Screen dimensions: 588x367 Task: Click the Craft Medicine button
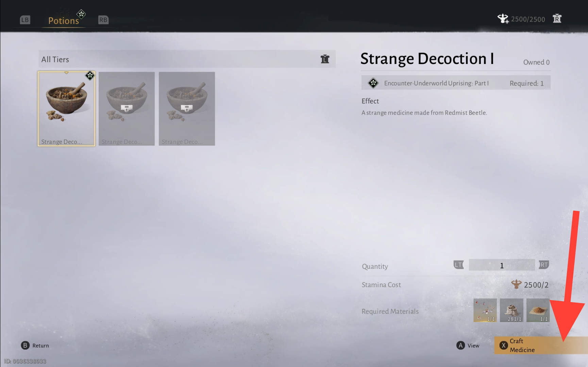tap(541, 345)
